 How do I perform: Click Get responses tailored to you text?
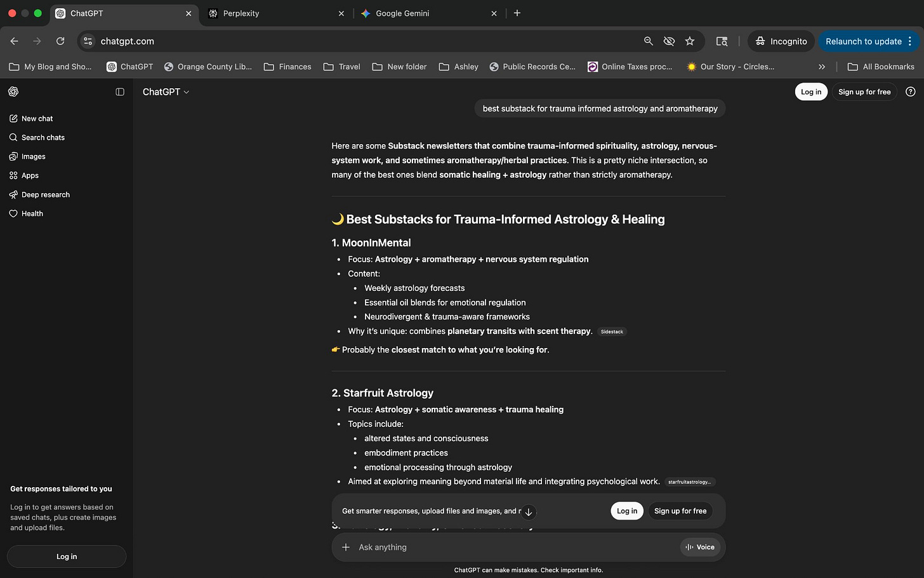pyautogui.click(x=61, y=489)
